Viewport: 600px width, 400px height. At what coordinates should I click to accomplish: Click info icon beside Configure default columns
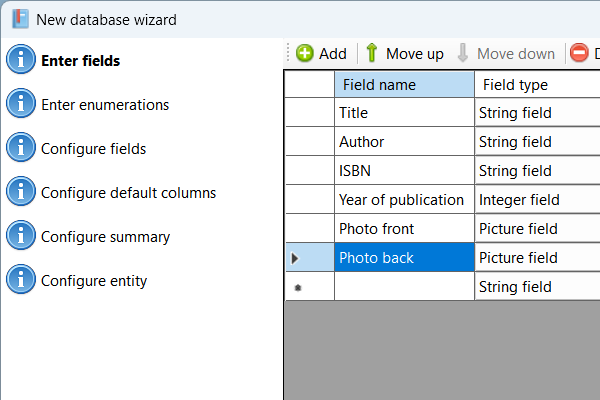(21, 192)
